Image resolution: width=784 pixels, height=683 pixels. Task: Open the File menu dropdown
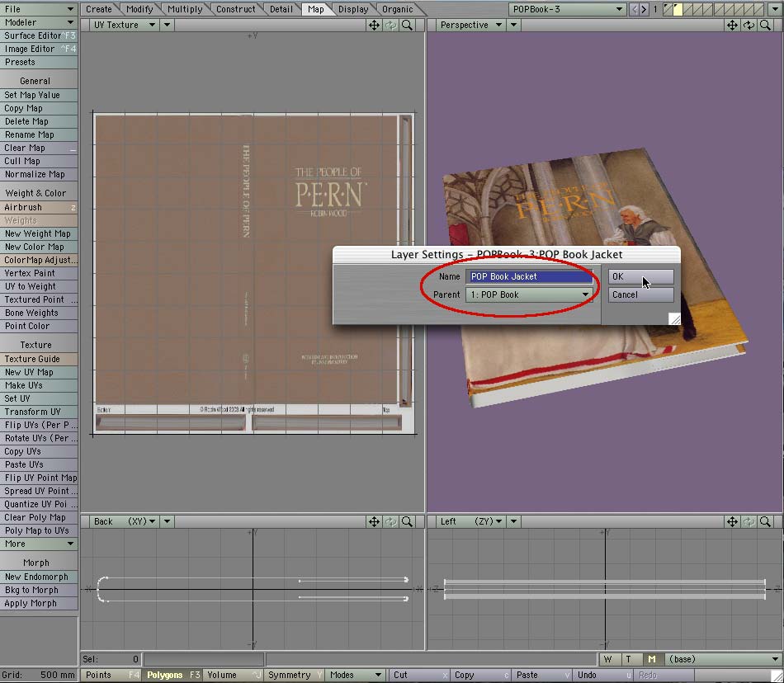coord(39,9)
